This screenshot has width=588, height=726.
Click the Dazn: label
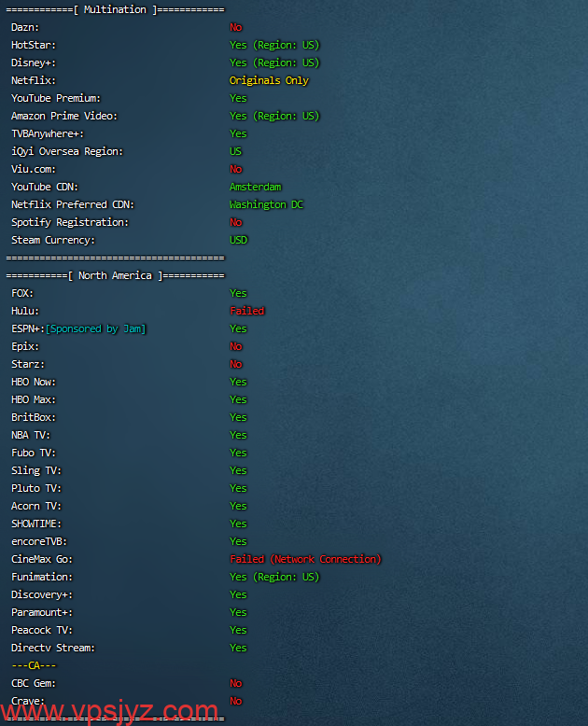pyautogui.click(x=25, y=27)
